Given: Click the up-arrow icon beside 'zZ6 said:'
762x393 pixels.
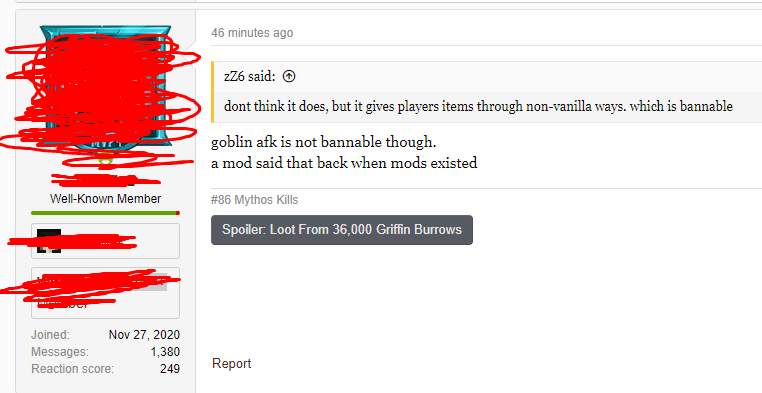Looking at the screenshot, I should (289, 76).
